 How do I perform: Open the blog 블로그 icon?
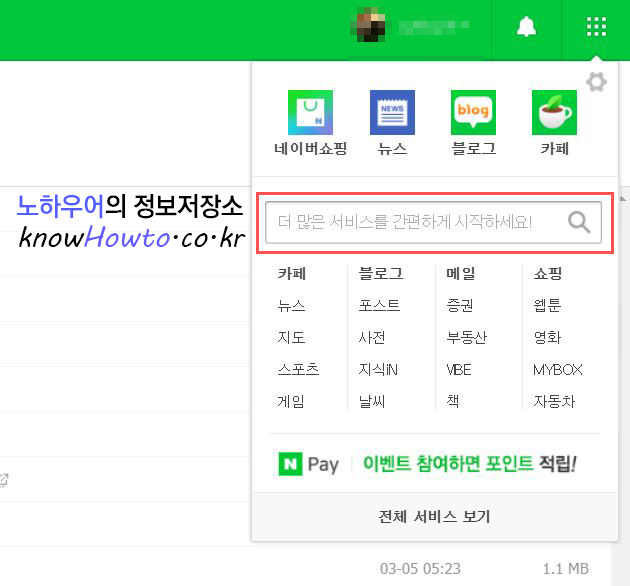point(473,113)
